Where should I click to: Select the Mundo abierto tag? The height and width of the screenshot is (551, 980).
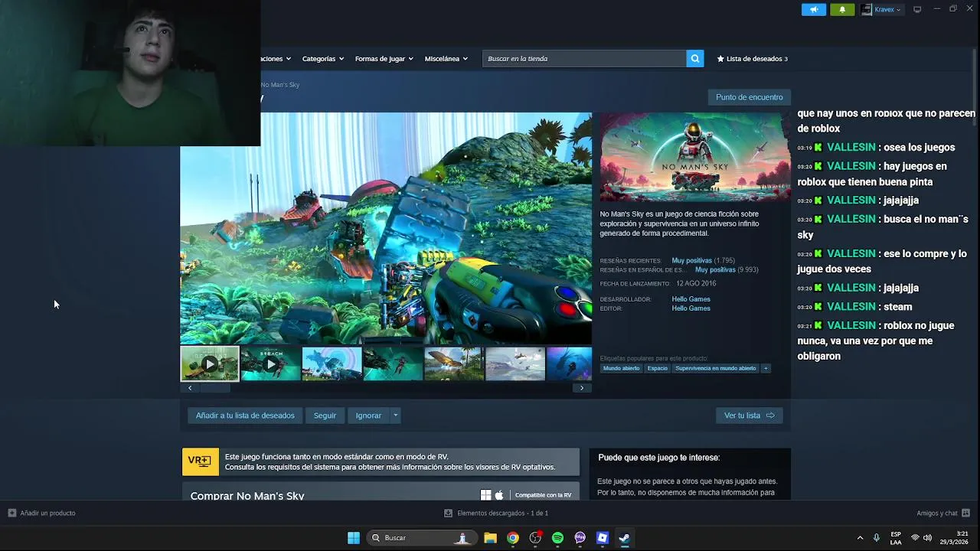pyautogui.click(x=621, y=368)
